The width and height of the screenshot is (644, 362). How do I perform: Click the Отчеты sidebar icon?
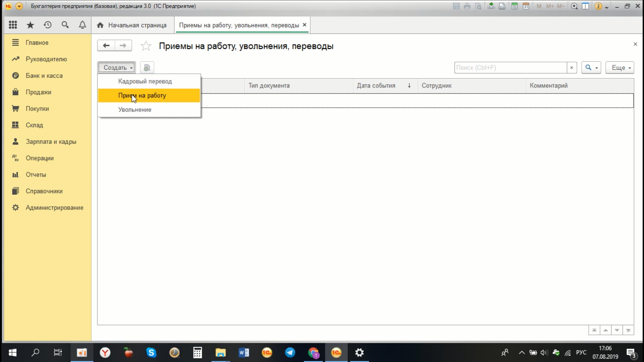tap(15, 174)
